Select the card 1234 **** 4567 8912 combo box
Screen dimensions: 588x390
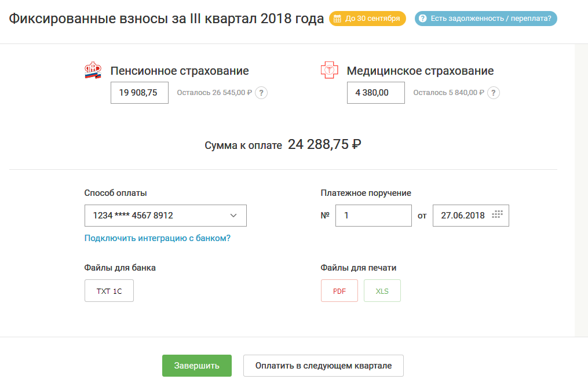click(158, 216)
